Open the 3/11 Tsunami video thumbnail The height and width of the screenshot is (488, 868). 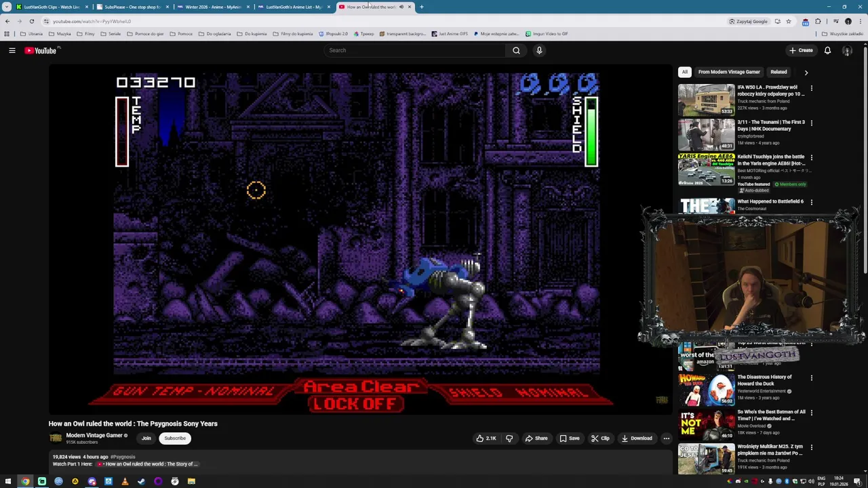pos(706,134)
